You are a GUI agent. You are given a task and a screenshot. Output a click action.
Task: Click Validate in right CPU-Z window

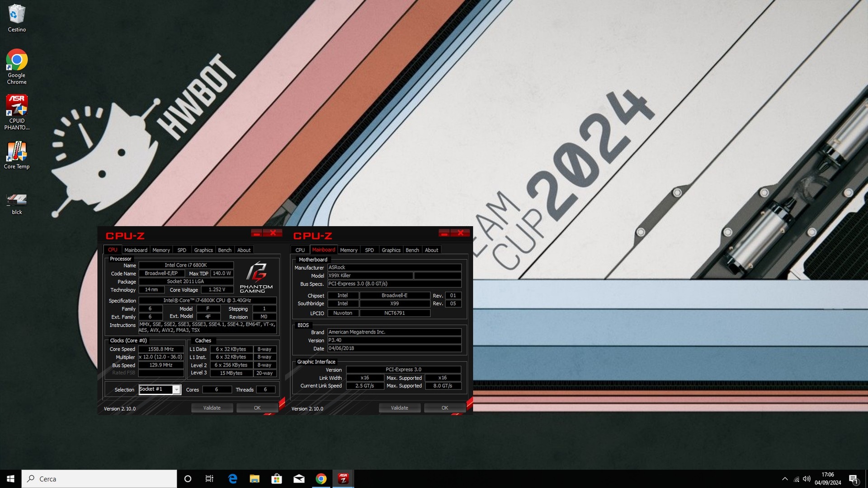(x=400, y=408)
